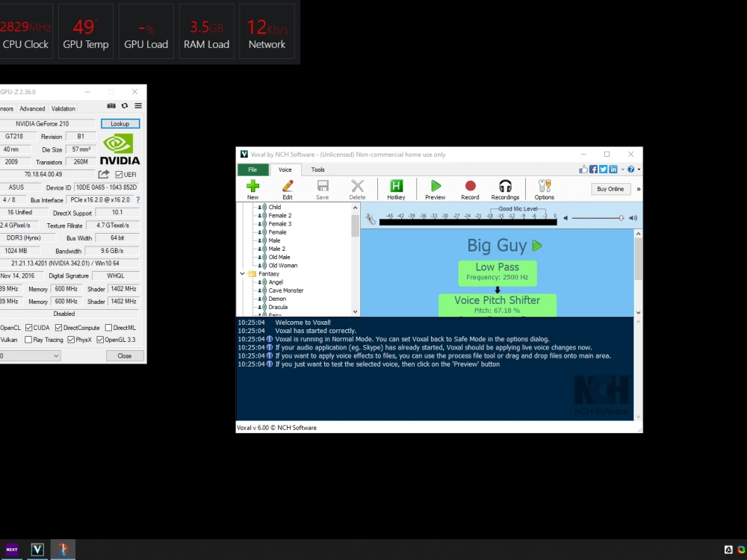
Task: Select the Dracula voice
Action: [x=278, y=307]
